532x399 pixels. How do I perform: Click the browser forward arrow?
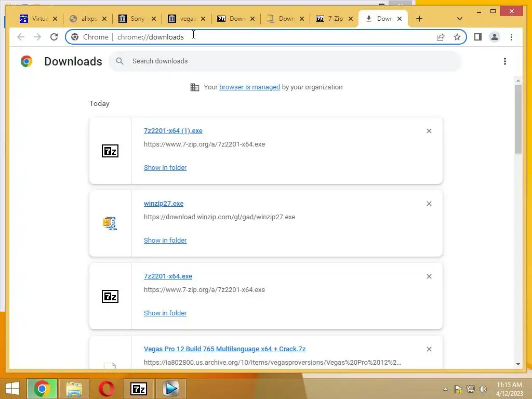[x=37, y=37]
